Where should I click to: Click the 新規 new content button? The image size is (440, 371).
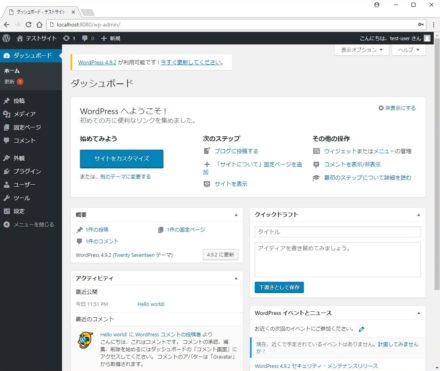click(x=110, y=38)
